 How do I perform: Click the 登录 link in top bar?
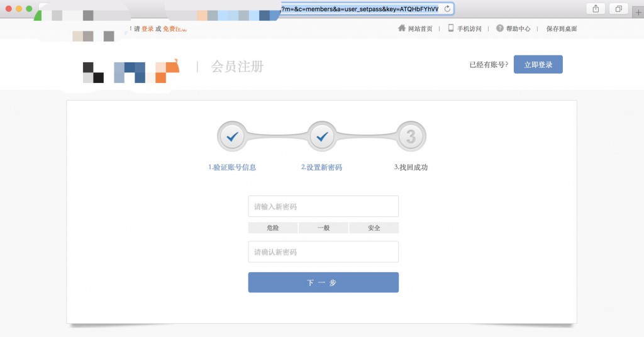147,29
